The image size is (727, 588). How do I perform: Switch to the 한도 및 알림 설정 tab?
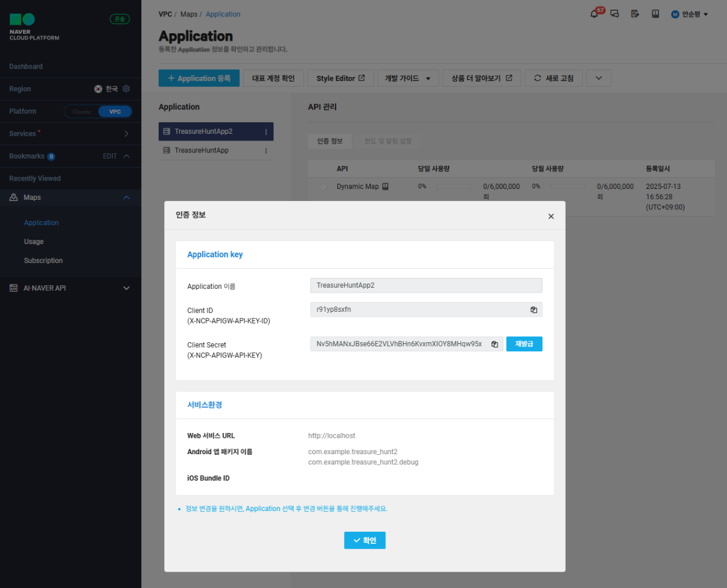tap(388, 140)
